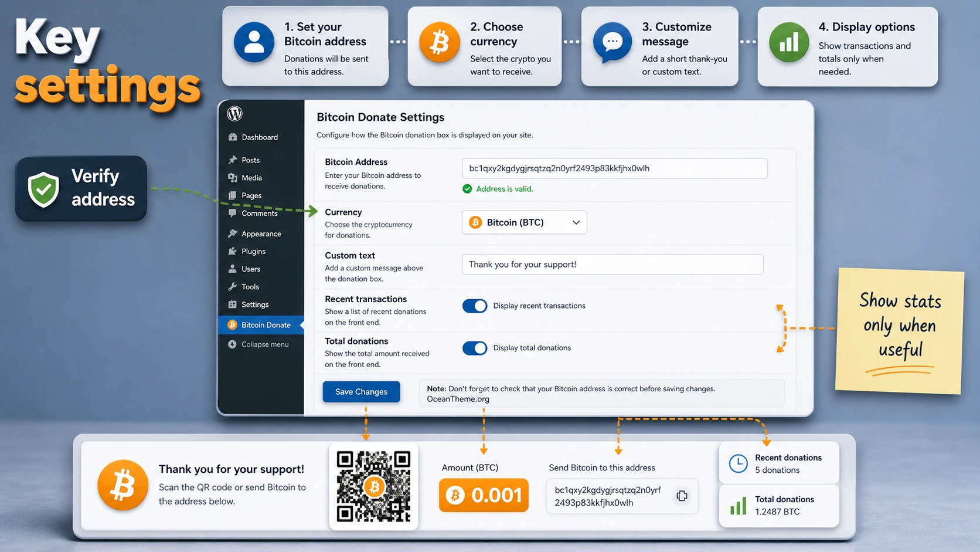Open the Bitcoin (BTC) currency dropdown
The height and width of the screenshot is (552, 980).
click(525, 222)
